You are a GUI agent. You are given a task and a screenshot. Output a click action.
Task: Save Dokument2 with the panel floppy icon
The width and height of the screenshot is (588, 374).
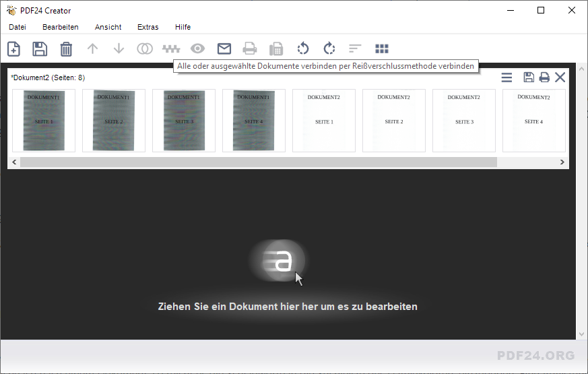coord(529,77)
